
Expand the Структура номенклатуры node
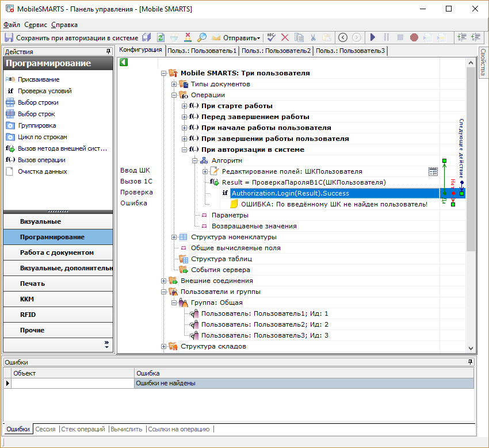174,237
